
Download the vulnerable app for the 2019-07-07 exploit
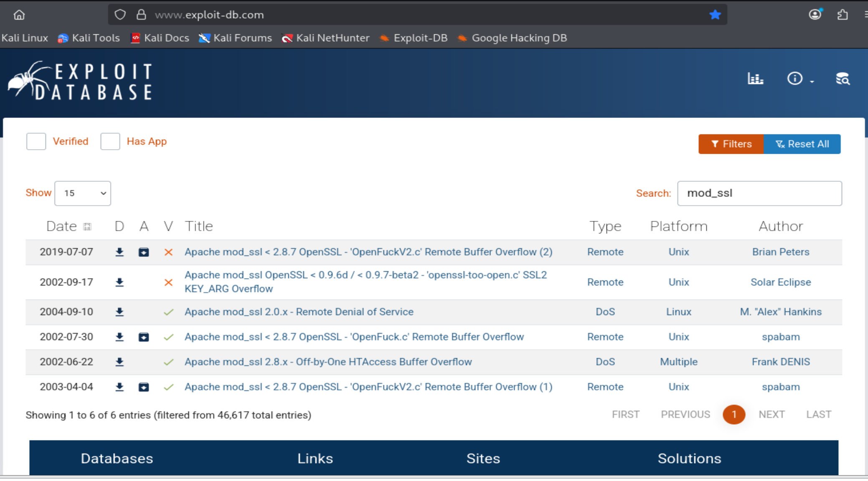coord(144,252)
